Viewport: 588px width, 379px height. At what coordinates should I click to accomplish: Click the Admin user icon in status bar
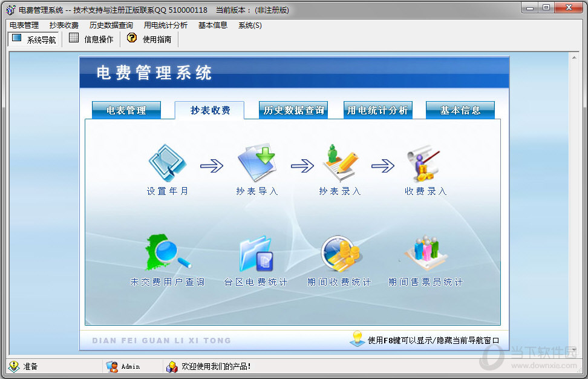(x=112, y=366)
